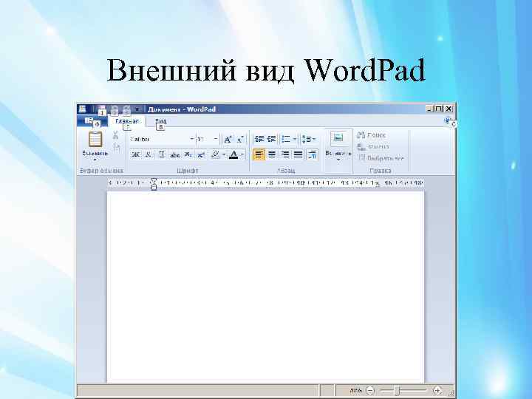Screen dimensions: 532x399
Task: Click the Paste clipboard icon
Action: pyautogui.click(x=95, y=140)
